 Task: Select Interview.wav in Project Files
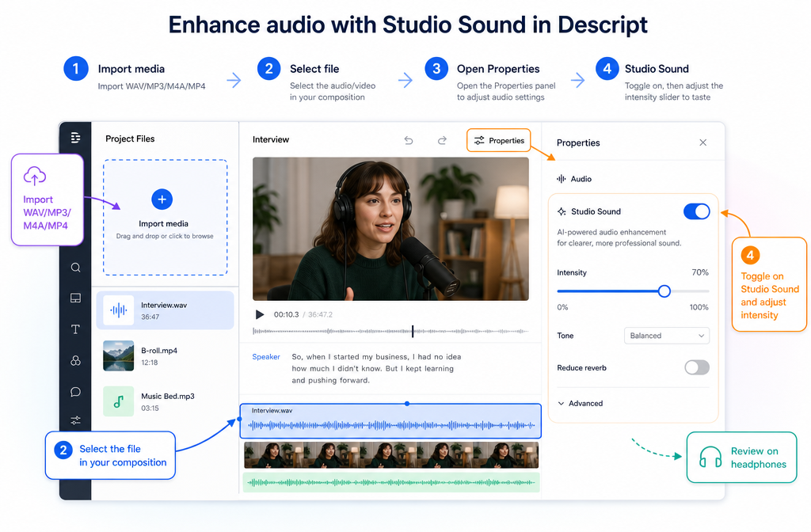[165, 310]
